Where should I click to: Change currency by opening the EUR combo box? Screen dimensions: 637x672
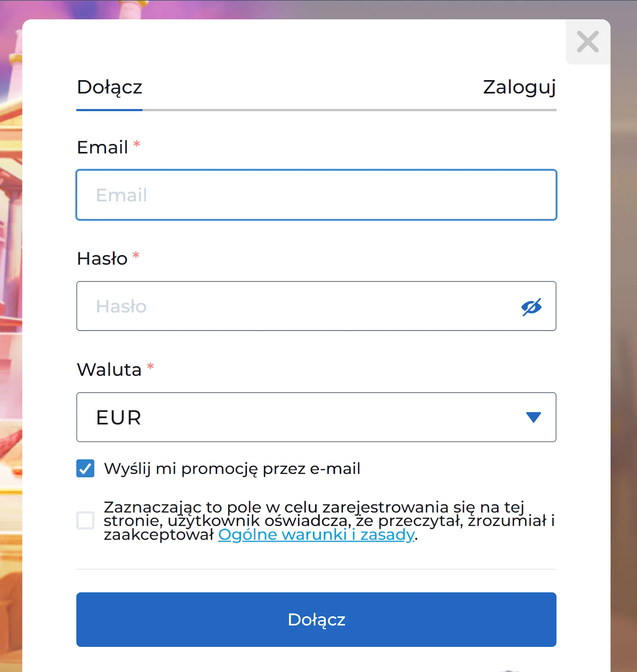(x=316, y=417)
